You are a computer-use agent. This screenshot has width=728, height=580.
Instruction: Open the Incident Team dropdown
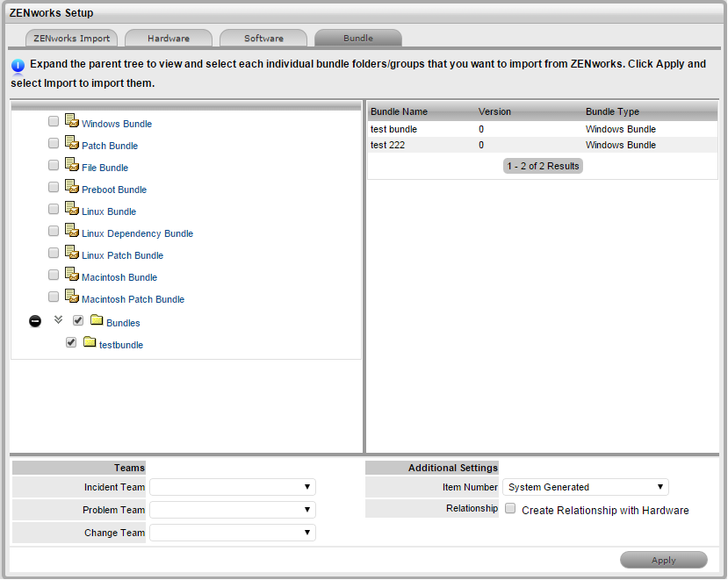233,487
